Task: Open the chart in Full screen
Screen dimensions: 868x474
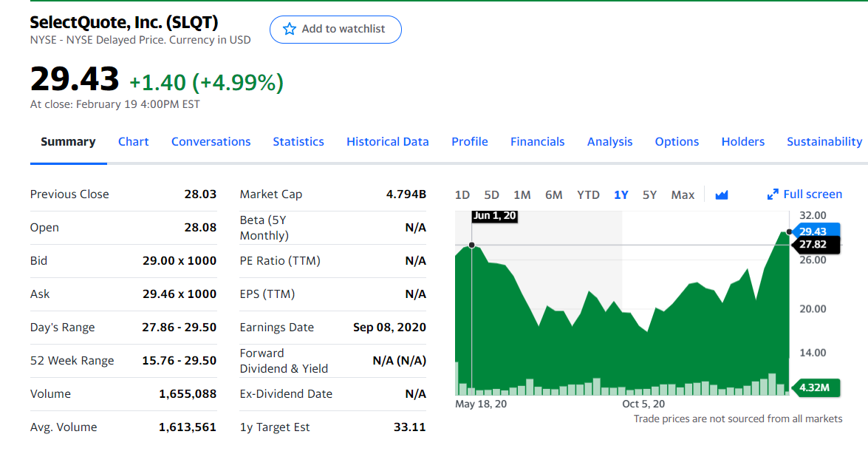Action: 804,194
